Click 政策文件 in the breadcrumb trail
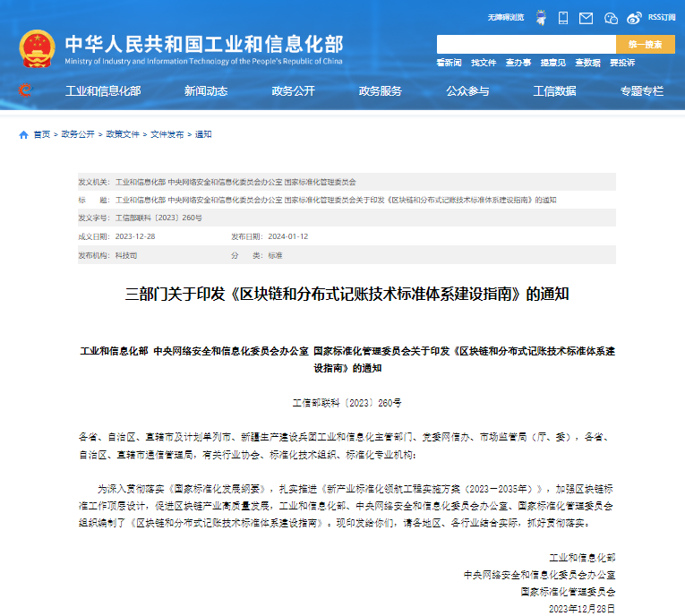685x616 pixels. (123, 134)
